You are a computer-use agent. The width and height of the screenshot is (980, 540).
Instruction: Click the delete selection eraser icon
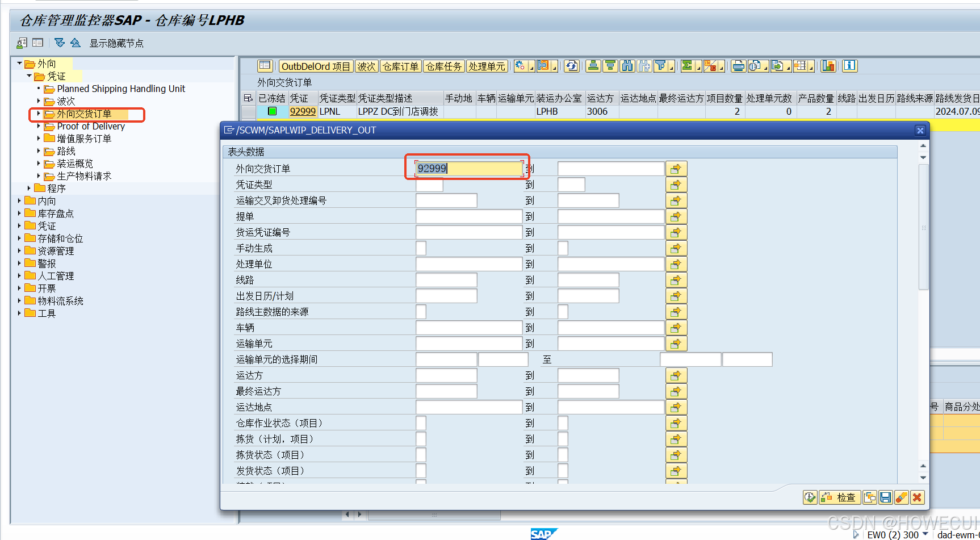pyautogui.click(x=901, y=497)
